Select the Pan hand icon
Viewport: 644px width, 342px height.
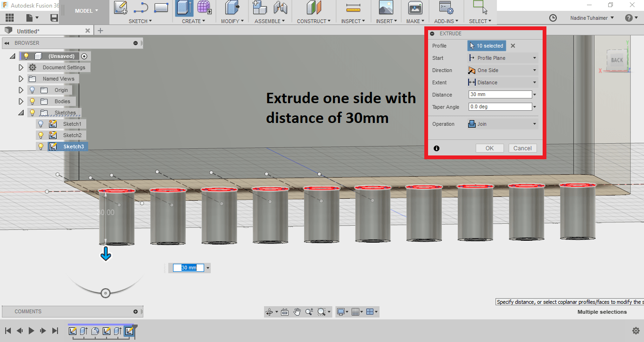pos(297,312)
